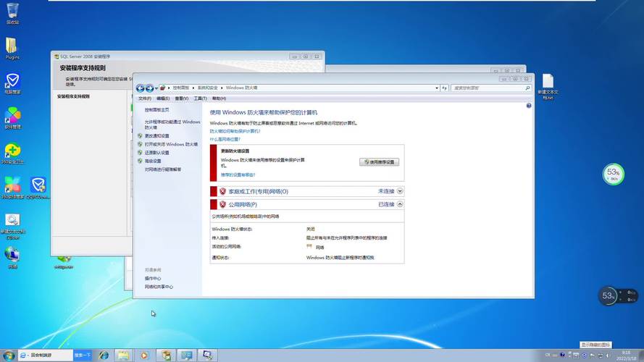Click 安装程序支持规则 step in SQL Server window

click(73, 96)
